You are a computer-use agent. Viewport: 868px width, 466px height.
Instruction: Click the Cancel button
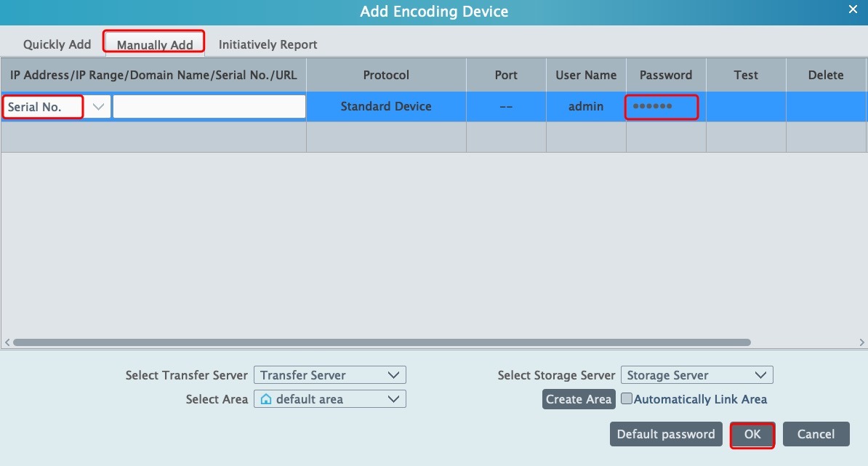coord(816,434)
